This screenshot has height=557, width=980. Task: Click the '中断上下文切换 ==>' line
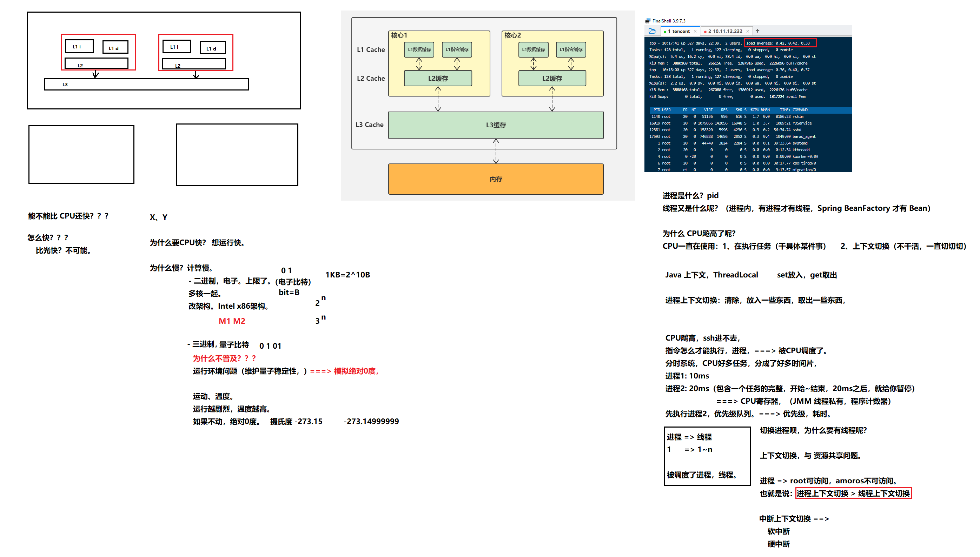tap(794, 519)
